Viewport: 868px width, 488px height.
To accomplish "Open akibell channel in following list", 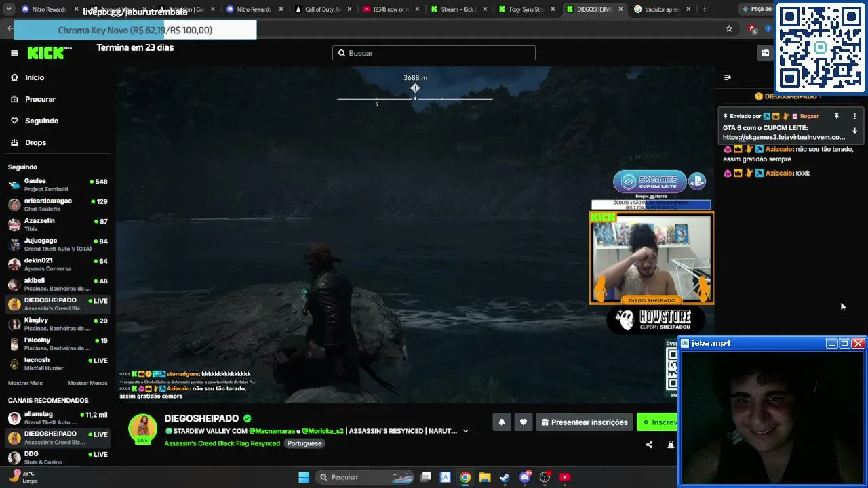I will tap(58, 284).
